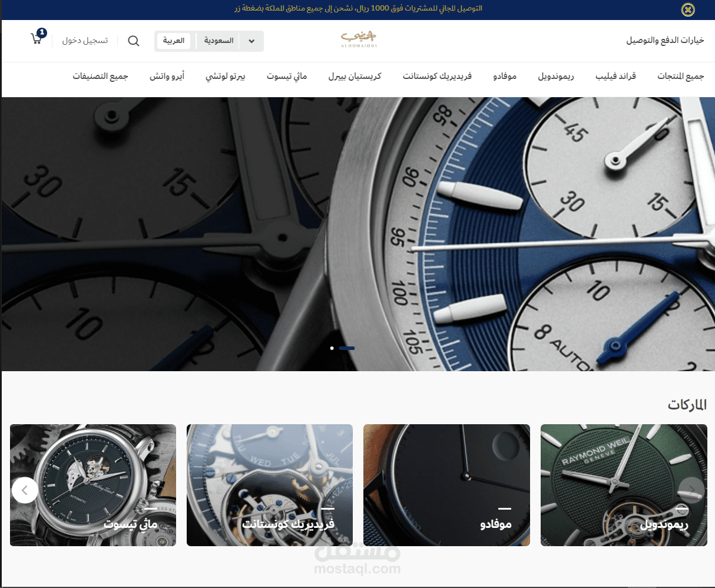Screen dimensions: 715x588
Task: Select the small white carousel dot
Action: pyautogui.click(x=332, y=348)
